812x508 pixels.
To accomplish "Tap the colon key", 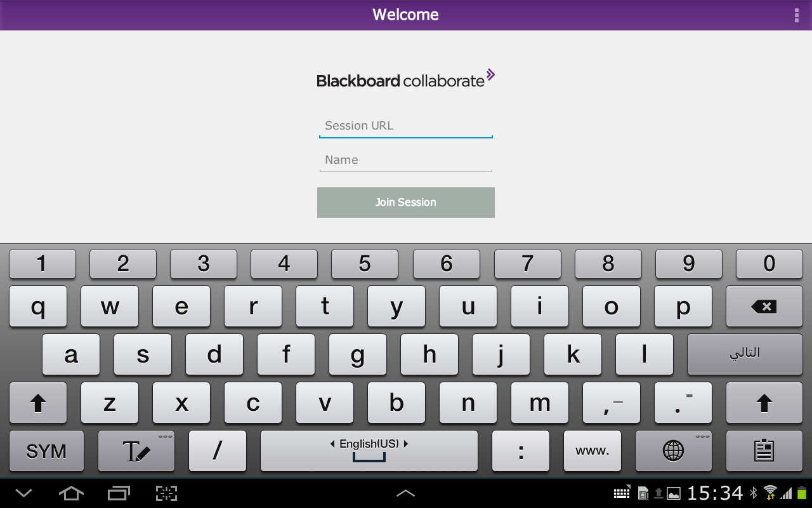I will [521, 451].
